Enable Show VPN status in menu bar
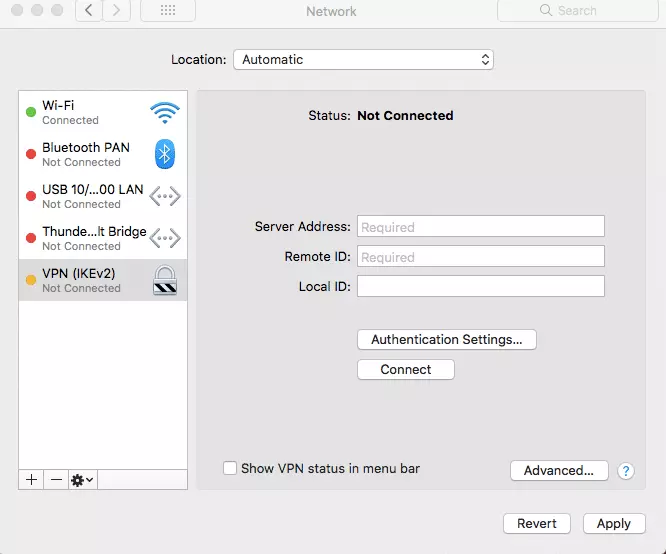The height and width of the screenshot is (554, 666). point(230,468)
